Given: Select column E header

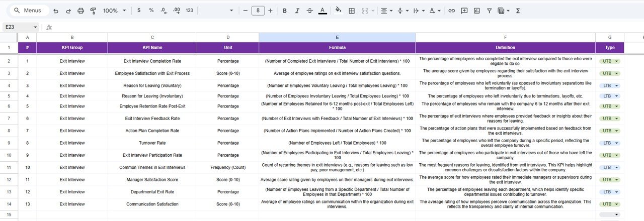Looking at the screenshot, I should point(337,37).
